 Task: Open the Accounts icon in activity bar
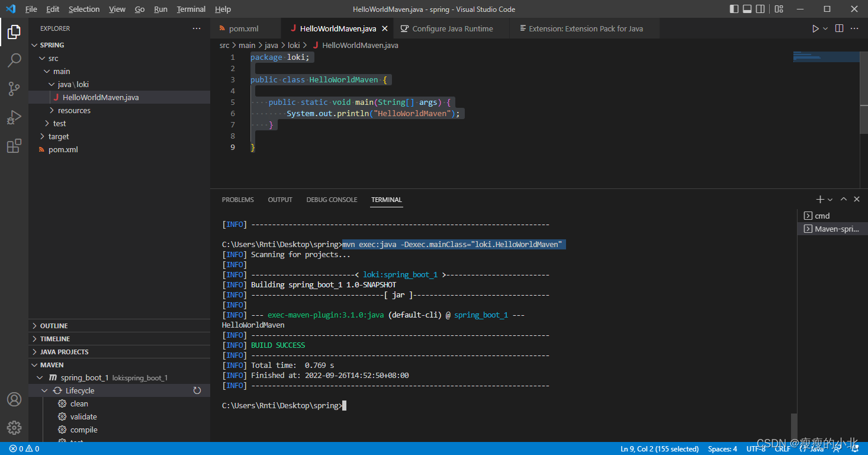click(x=14, y=399)
